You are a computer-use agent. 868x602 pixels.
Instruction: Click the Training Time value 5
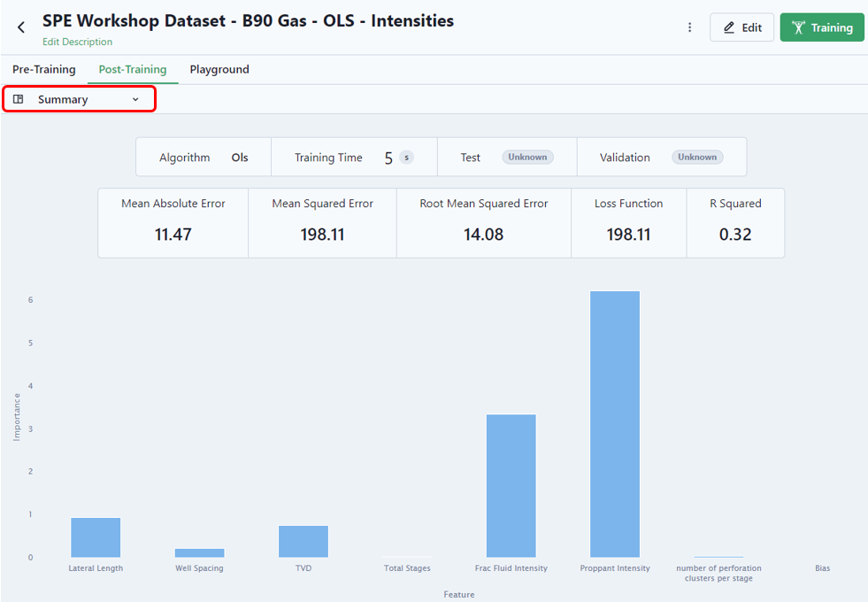click(388, 158)
